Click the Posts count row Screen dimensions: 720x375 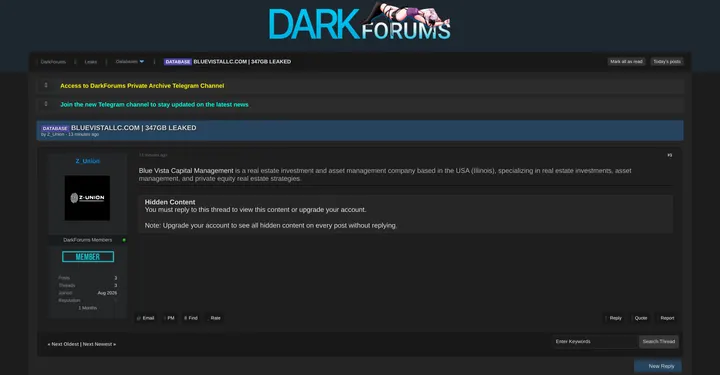[87, 278]
